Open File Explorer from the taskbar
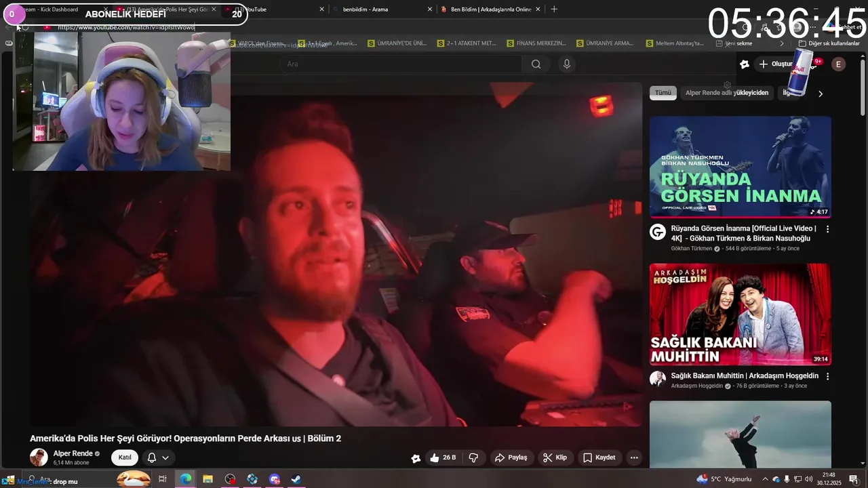Image resolution: width=868 pixels, height=488 pixels. [x=208, y=479]
